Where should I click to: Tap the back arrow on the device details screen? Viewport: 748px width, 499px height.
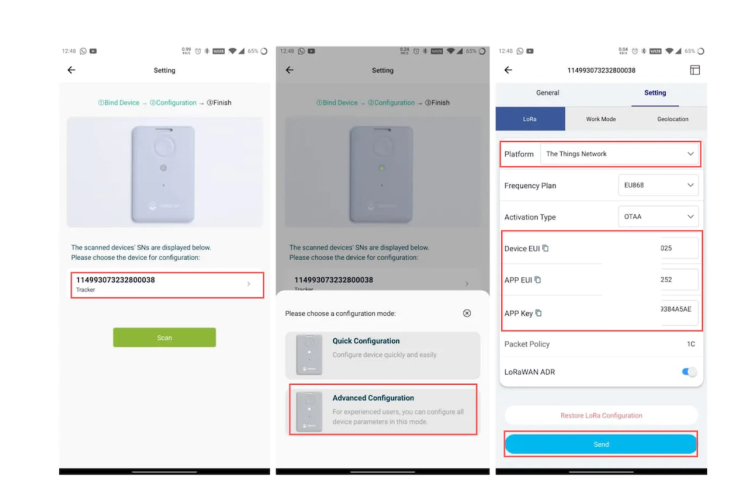[x=508, y=70]
